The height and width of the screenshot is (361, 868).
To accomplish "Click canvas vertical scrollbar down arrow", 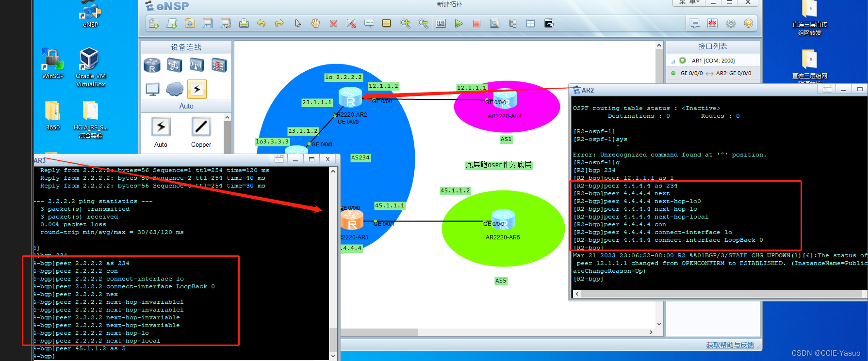I will pyautogui.click(x=659, y=324).
